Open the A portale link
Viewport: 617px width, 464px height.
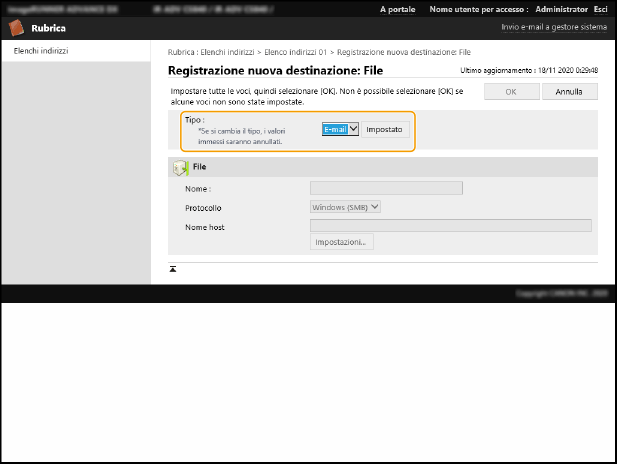398,9
